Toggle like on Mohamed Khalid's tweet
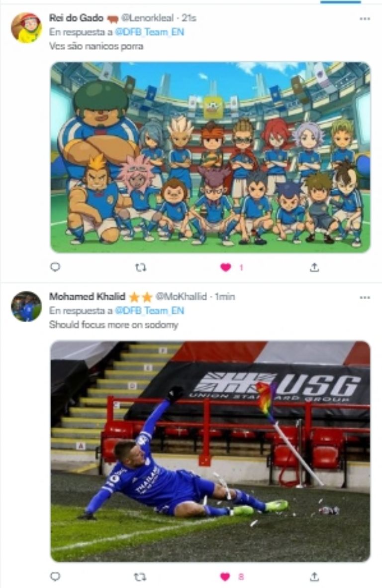The image size is (382, 588). (225, 577)
